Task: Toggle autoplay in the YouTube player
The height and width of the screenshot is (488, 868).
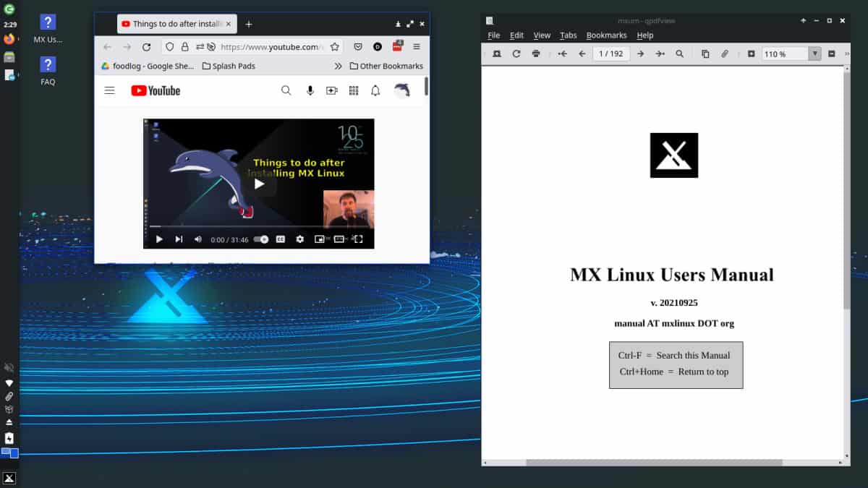Action: 260,239
